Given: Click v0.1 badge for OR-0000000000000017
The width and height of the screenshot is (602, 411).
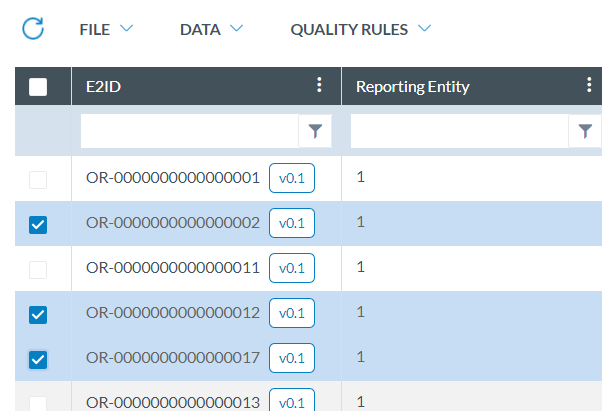Looking at the screenshot, I should click(292, 358).
